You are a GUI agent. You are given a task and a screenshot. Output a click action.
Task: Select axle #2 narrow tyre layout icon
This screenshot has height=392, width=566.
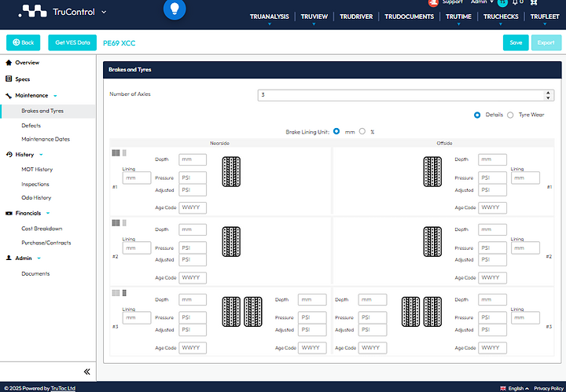(x=124, y=223)
